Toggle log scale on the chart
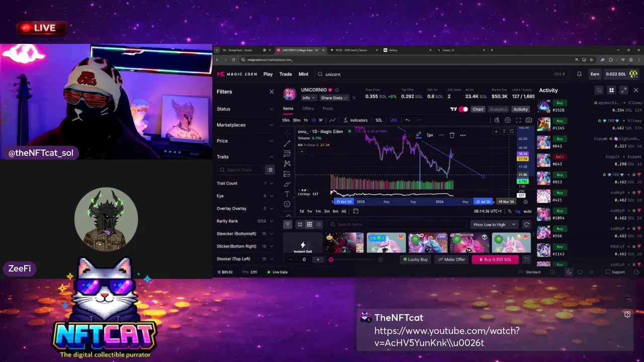The width and height of the screenshot is (644, 362). (x=517, y=211)
